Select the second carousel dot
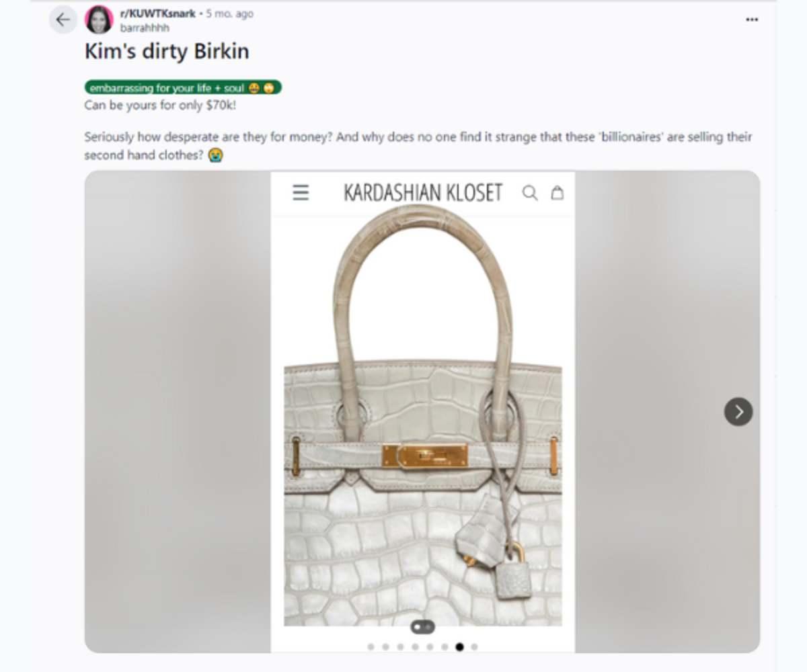The image size is (807, 672). tap(386, 647)
